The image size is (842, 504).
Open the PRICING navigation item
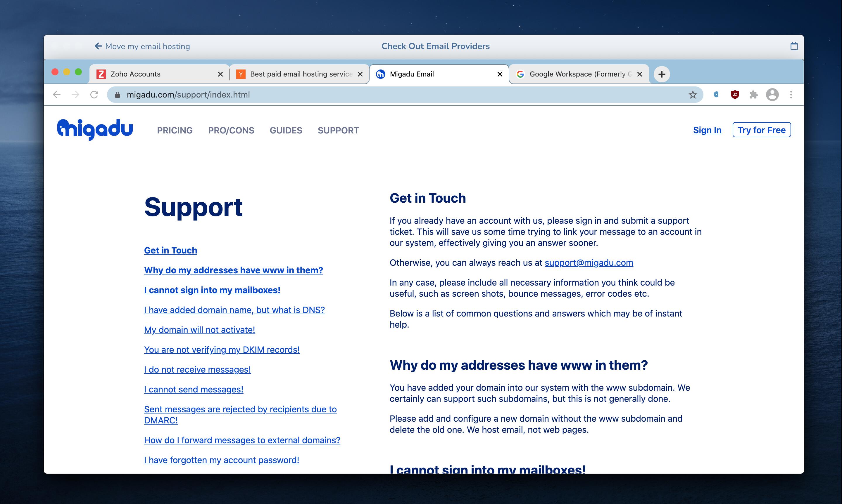point(175,131)
